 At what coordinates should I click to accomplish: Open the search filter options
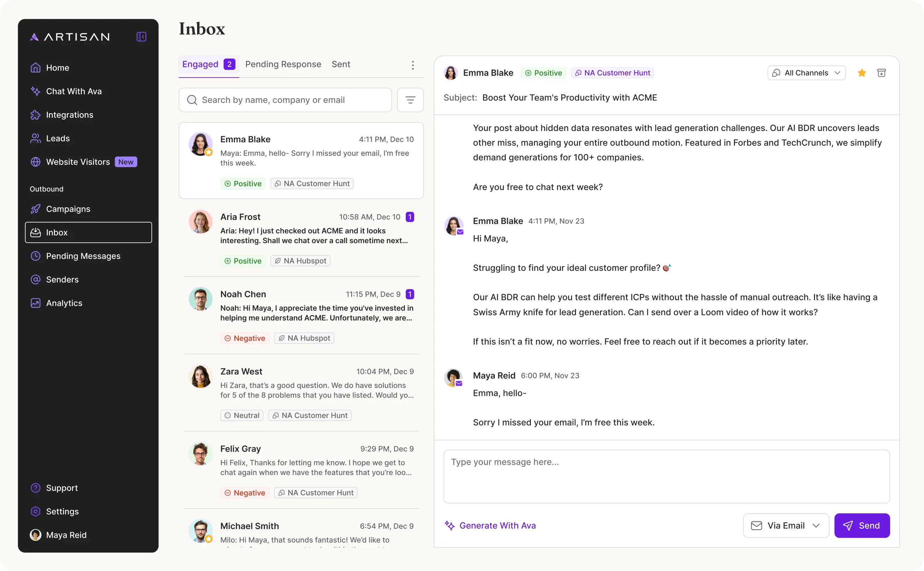tap(411, 100)
